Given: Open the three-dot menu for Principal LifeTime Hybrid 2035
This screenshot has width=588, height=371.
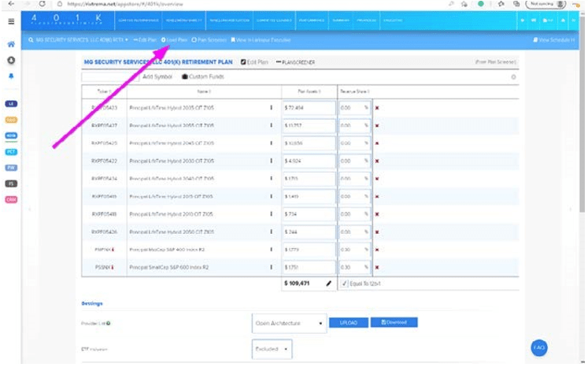Looking at the screenshot, I should click(271, 107).
